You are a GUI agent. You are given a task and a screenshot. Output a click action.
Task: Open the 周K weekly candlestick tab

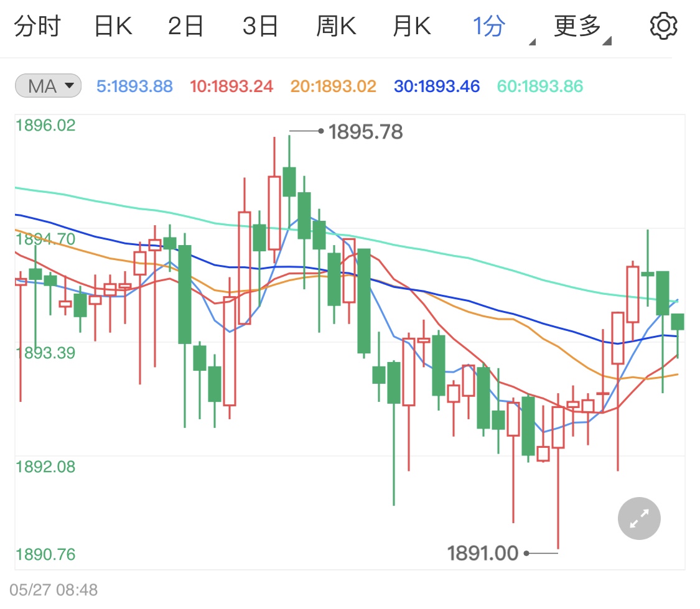336,26
